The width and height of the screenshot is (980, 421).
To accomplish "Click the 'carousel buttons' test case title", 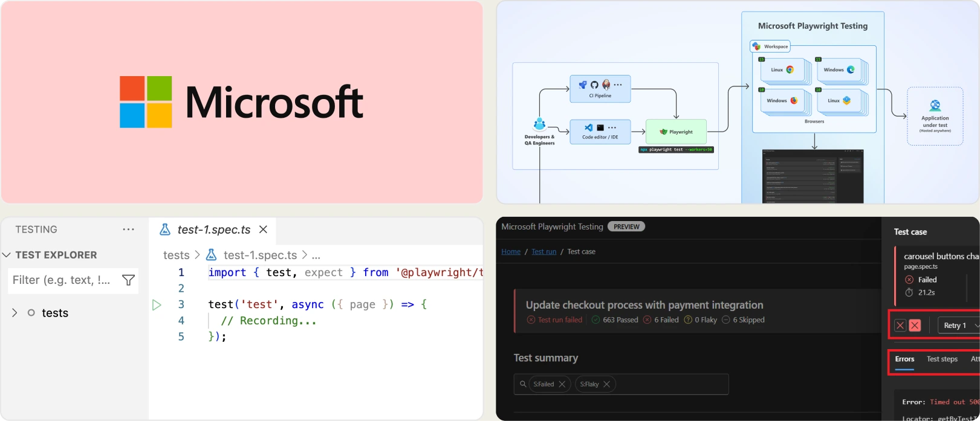I will [941, 256].
